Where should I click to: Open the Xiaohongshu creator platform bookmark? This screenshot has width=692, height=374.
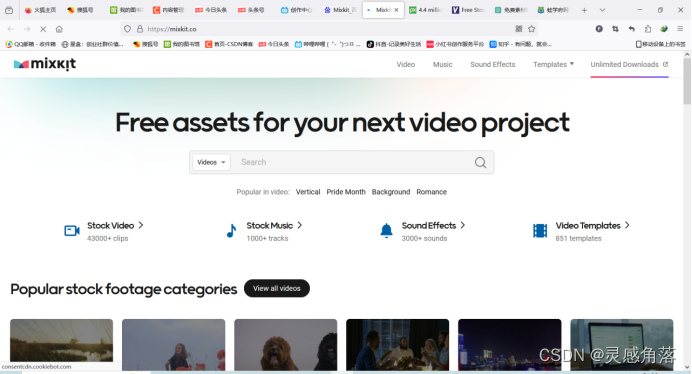pyautogui.click(x=455, y=44)
